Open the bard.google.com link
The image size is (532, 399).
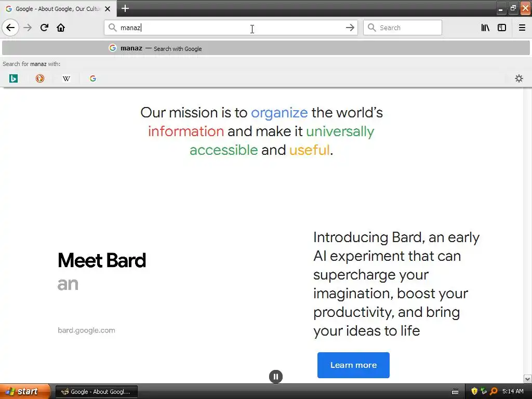tap(86, 330)
